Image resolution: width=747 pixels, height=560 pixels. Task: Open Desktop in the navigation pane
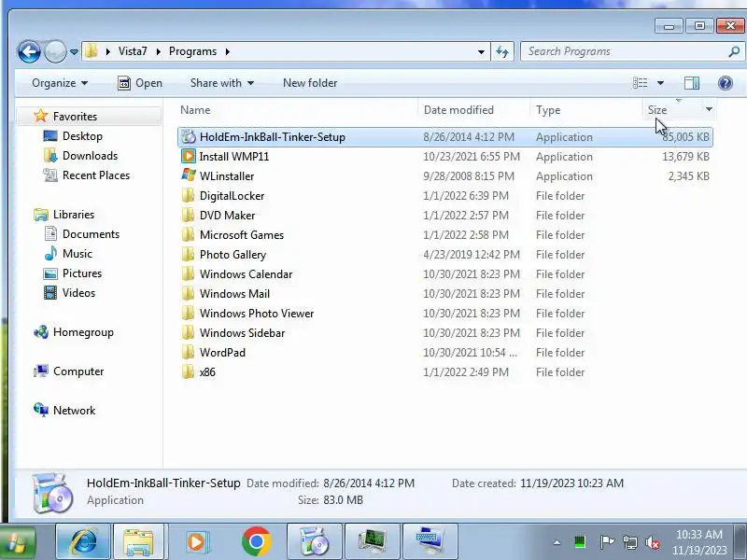(x=82, y=136)
